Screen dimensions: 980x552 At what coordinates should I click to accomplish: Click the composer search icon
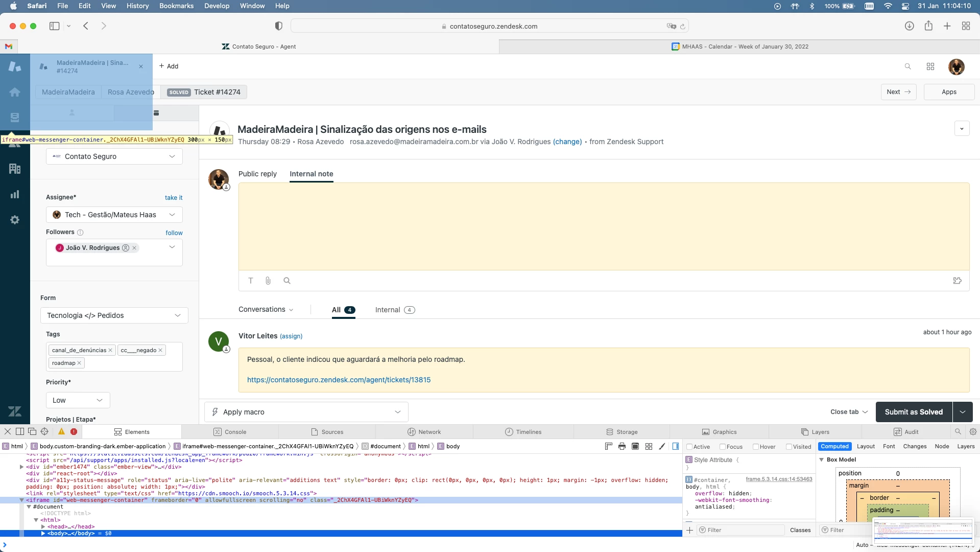pyautogui.click(x=287, y=281)
